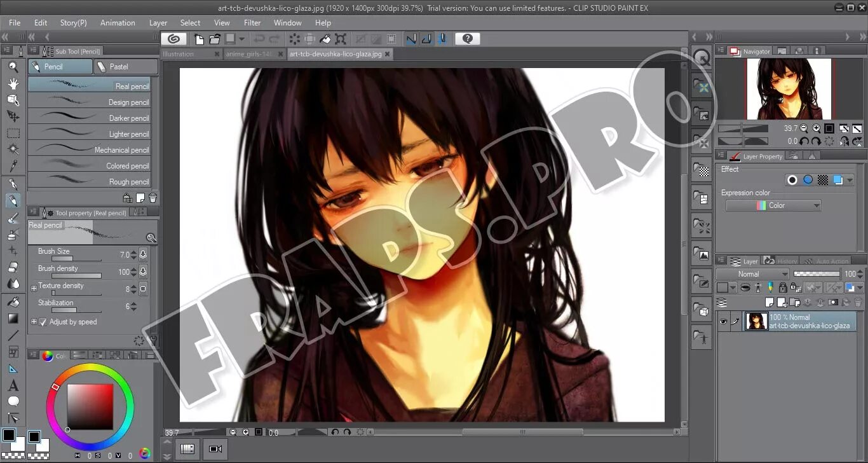868x463 pixels.
Task: Select the Eyedropper tool
Action: tap(13, 166)
